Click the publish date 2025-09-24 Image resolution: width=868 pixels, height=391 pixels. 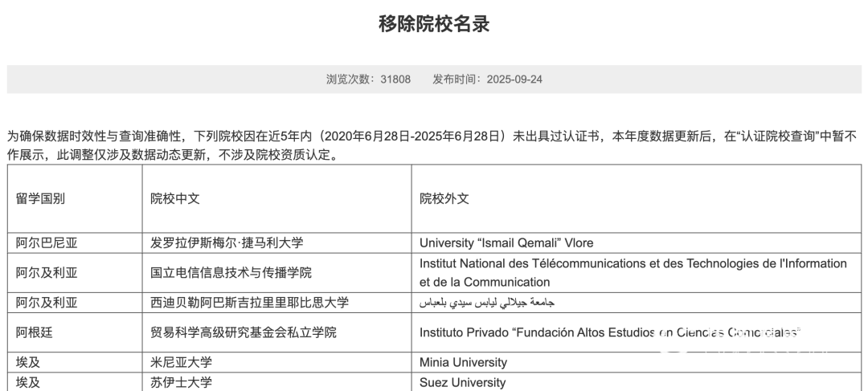pyautogui.click(x=514, y=79)
